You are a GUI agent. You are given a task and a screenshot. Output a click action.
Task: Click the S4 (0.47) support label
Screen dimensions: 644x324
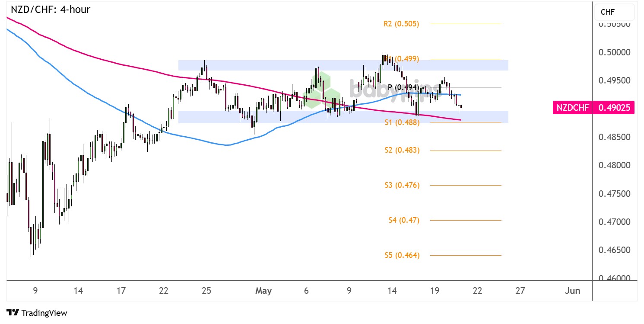pos(403,220)
